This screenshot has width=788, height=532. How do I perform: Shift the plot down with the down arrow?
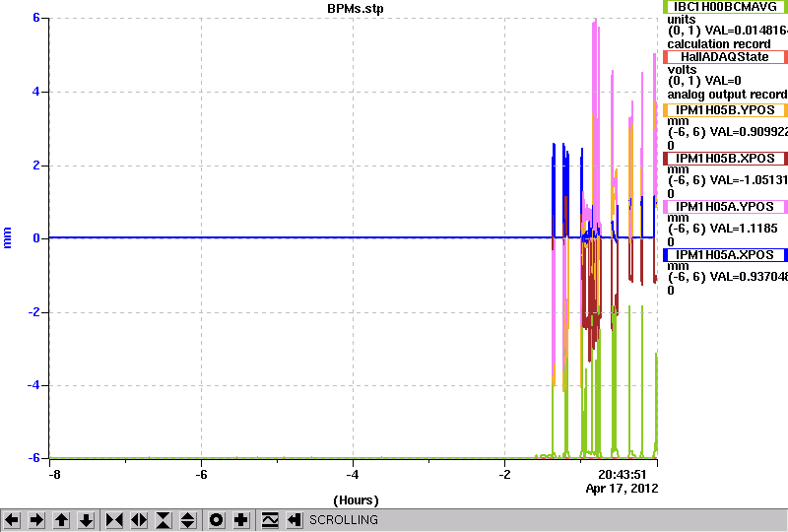pos(86,520)
